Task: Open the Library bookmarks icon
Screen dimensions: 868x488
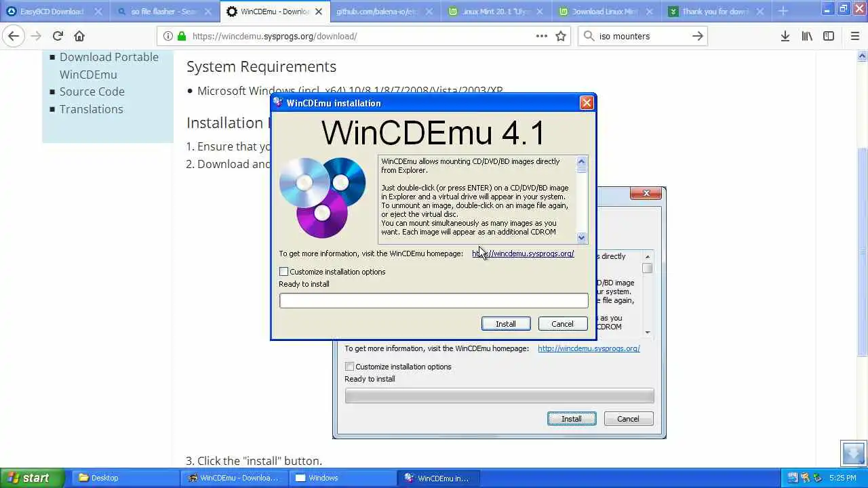Action: tap(807, 36)
